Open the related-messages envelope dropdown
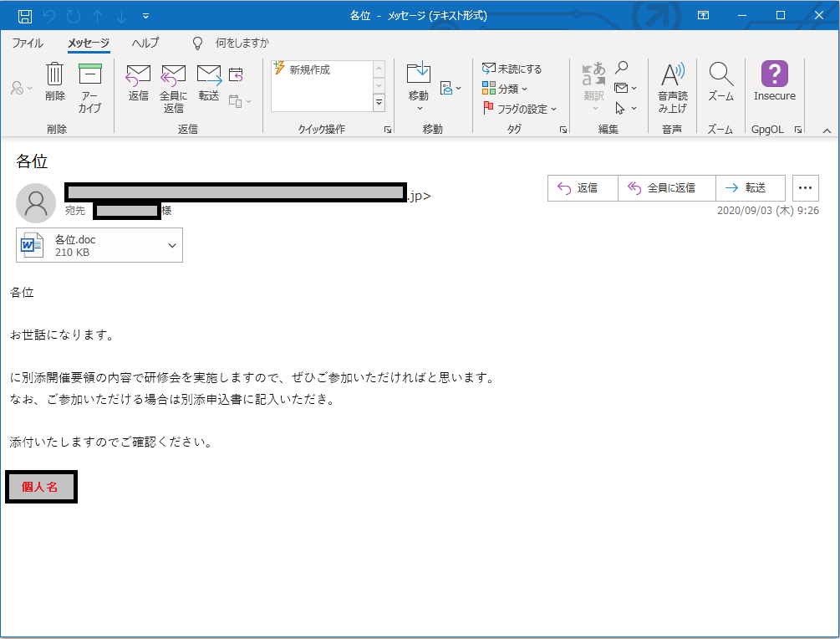The width and height of the screenshot is (840, 639). click(x=625, y=88)
